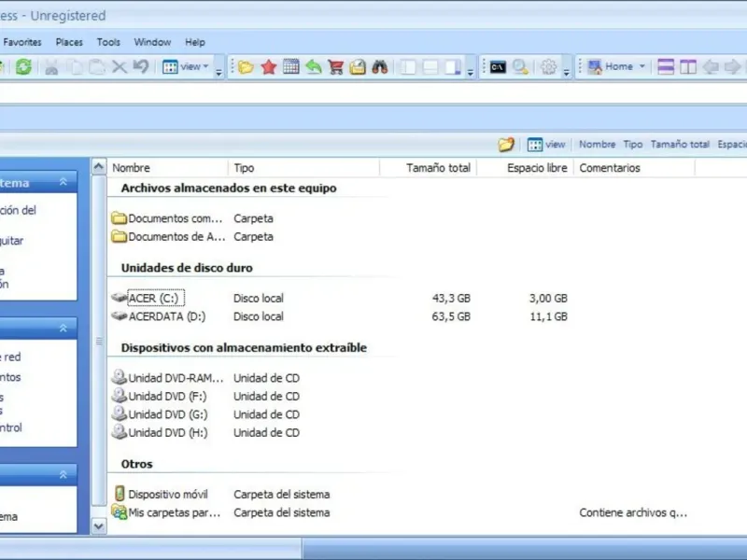Toggle the left pane layout icon
The width and height of the screenshot is (747, 560).
click(x=408, y=67)
